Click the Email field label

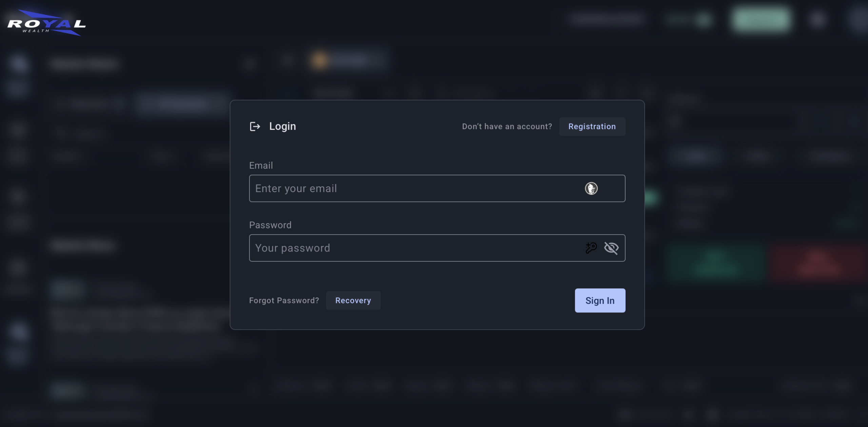261,165
